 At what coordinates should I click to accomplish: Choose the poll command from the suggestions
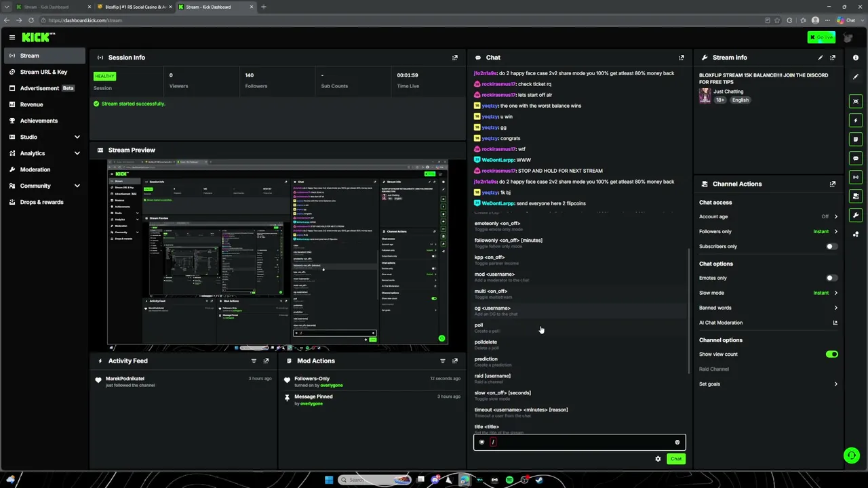tap(580, 327)
